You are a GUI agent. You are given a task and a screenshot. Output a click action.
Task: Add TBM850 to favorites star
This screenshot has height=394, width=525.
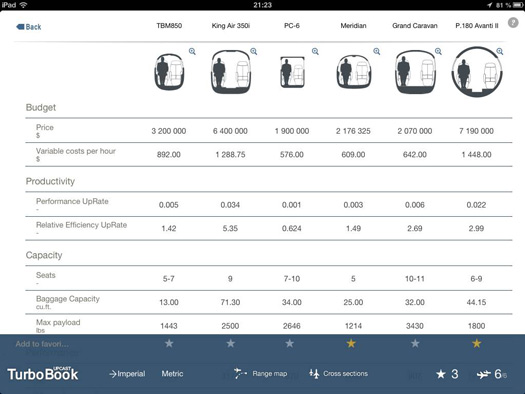(x=169, y=343)
